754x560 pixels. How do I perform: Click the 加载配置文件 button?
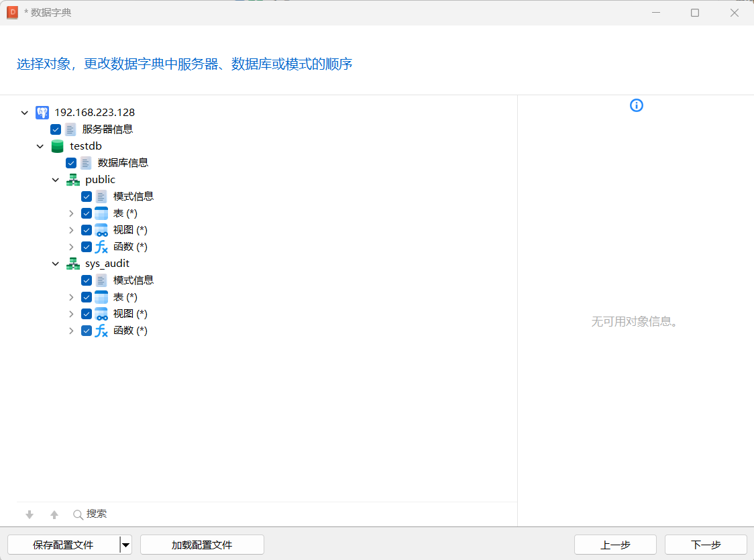(202, 545)
